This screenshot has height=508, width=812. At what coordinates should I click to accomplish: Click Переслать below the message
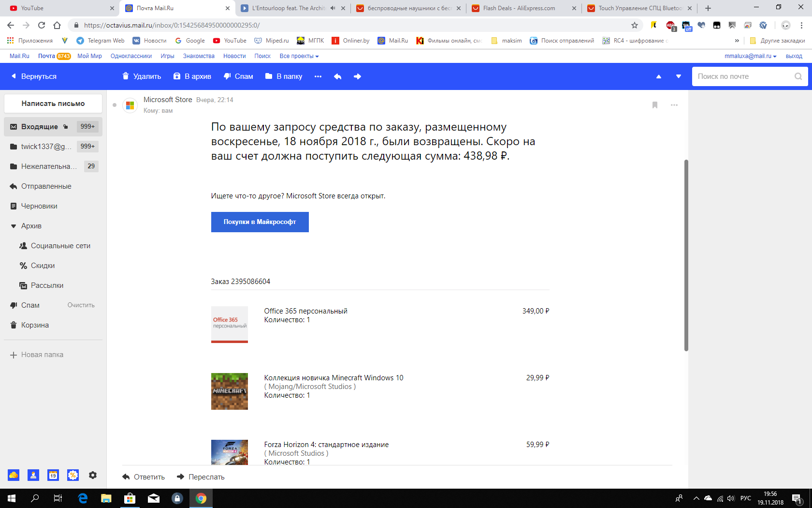(201, 477)
